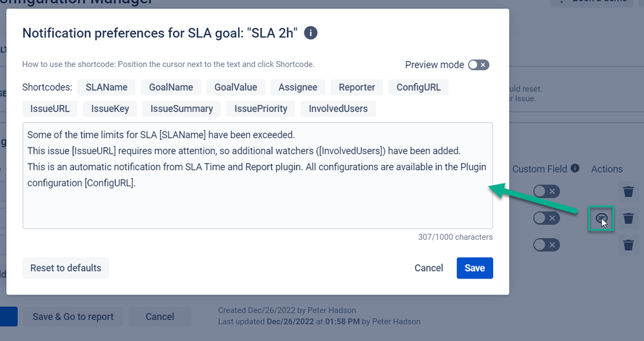The image size is (644, 341).
Task: Insert the InvolvedUsers shortcode
Action: point(338,108)
